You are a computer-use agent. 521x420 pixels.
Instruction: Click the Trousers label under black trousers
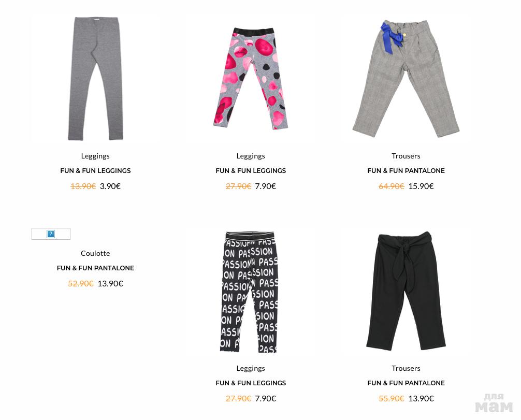click(406, 368)
